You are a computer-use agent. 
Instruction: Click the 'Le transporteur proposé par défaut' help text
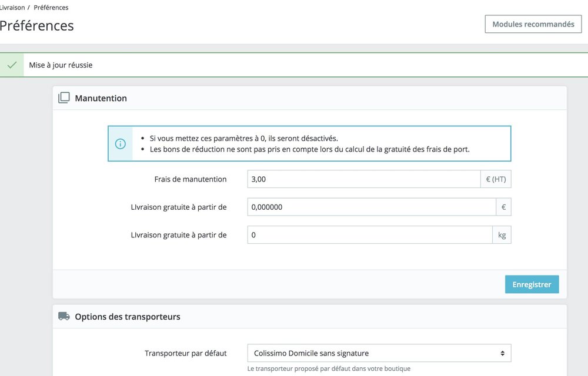[329, 368]
